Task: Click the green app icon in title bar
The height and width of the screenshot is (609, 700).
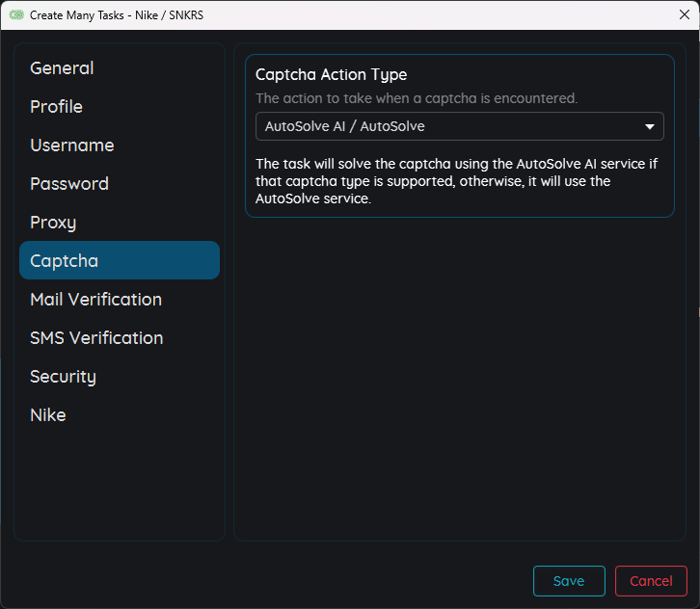Action: pos(15,15)
